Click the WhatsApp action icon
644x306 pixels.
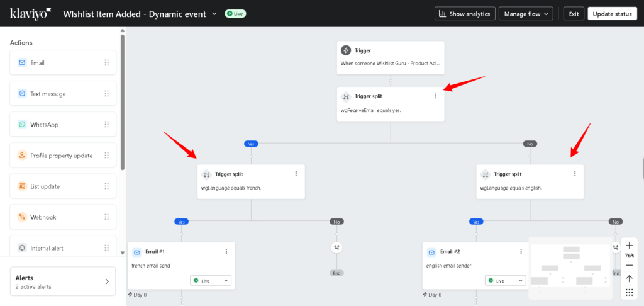22,125
